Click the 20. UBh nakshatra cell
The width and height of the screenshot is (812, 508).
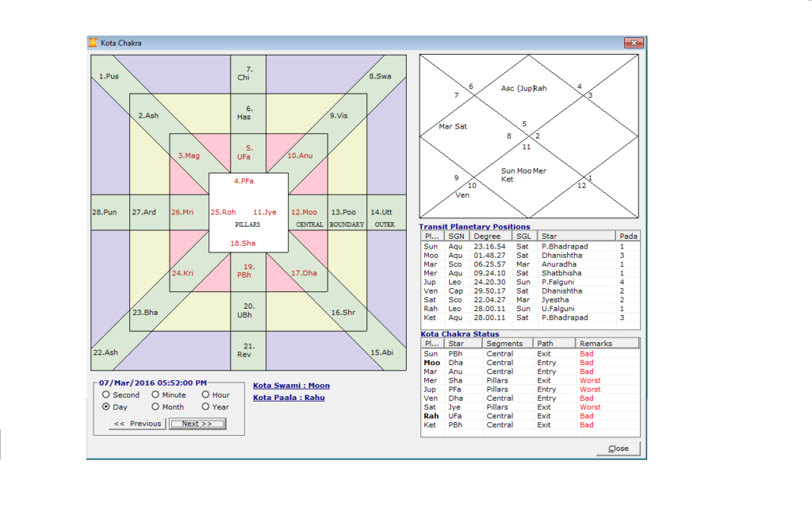(247, 310)
